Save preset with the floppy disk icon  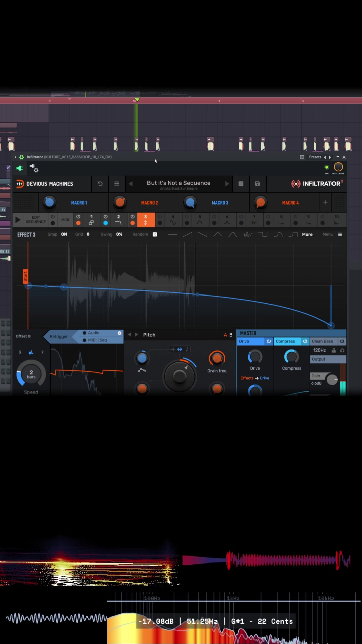coord(257,184)
